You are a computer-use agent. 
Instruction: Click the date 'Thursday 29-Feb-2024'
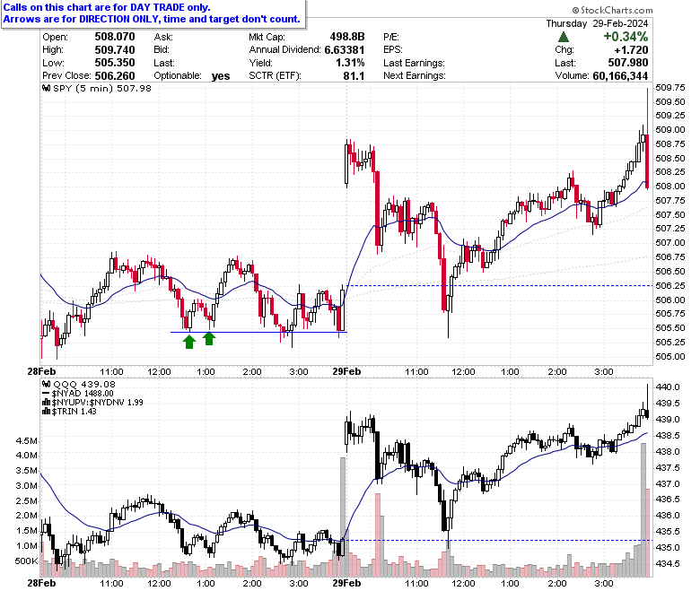click(597, 23)
